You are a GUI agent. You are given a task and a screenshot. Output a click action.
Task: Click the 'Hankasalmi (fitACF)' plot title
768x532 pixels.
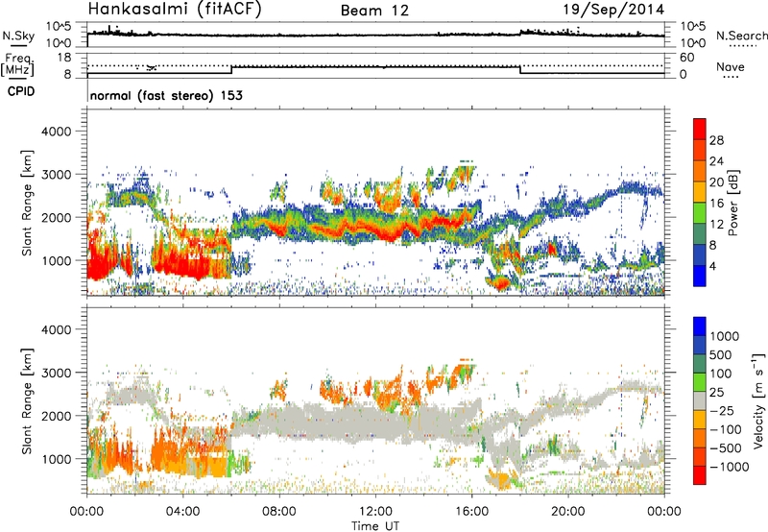175,10
